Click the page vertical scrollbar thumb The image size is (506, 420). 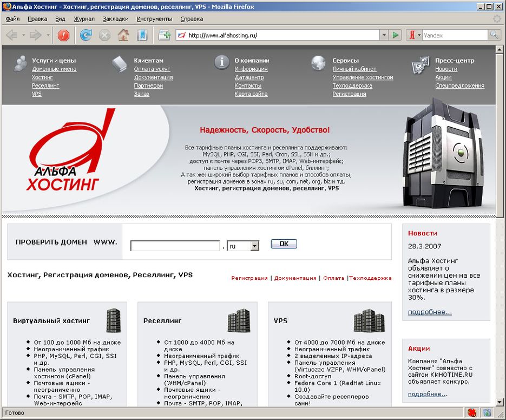click(499, 135)
